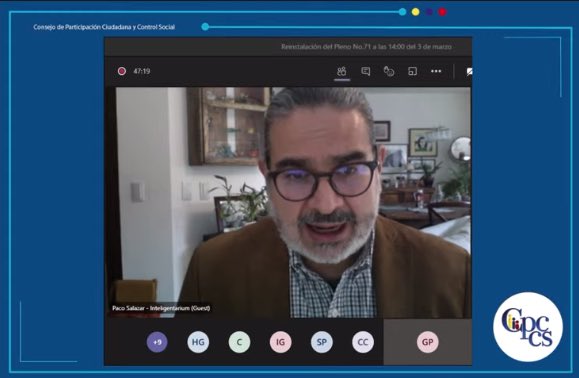This screenshot has width=579, height=378.
Task: Click the Reinstalación del Pleno No.71 title
Action: coord(366,47)
